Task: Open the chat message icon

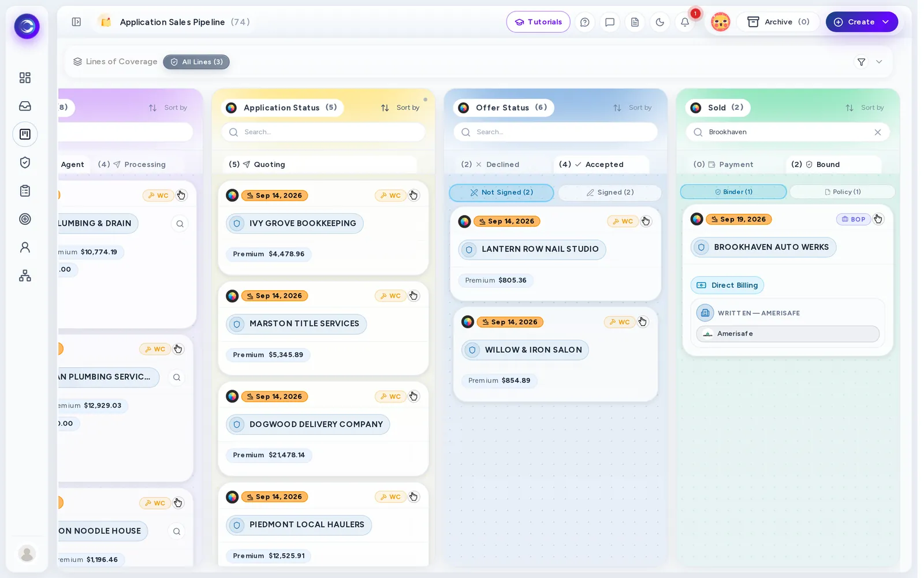Action: tap(609, 22)
